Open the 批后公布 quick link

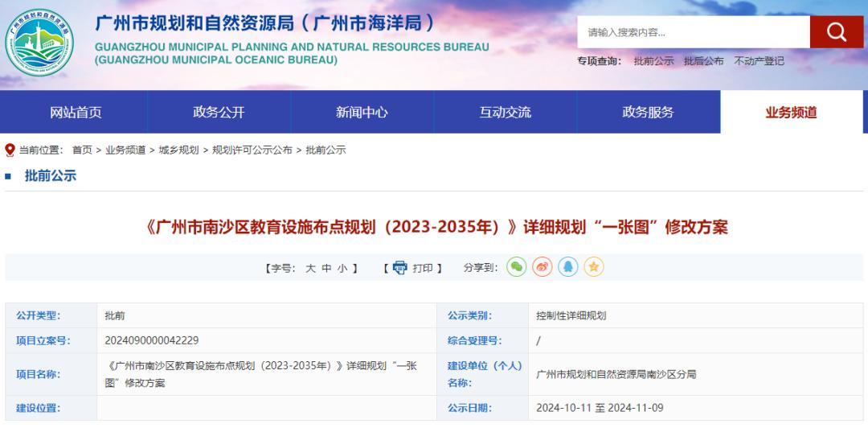coord(703,61)
